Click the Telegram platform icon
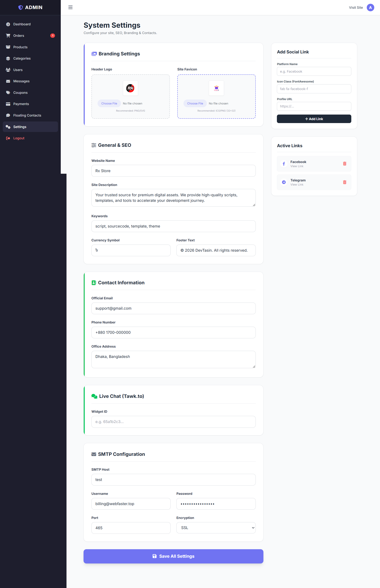 pyautogui.click(x=284, y=182)
